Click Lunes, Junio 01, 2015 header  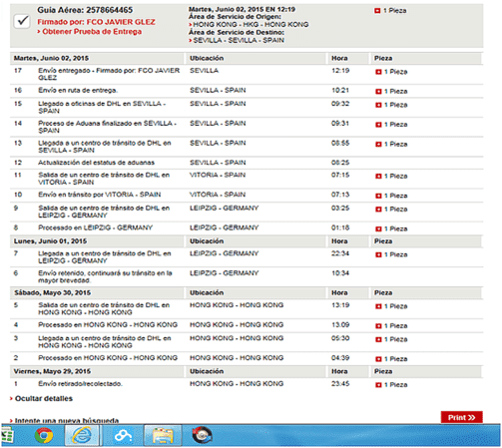click(50, 241)
